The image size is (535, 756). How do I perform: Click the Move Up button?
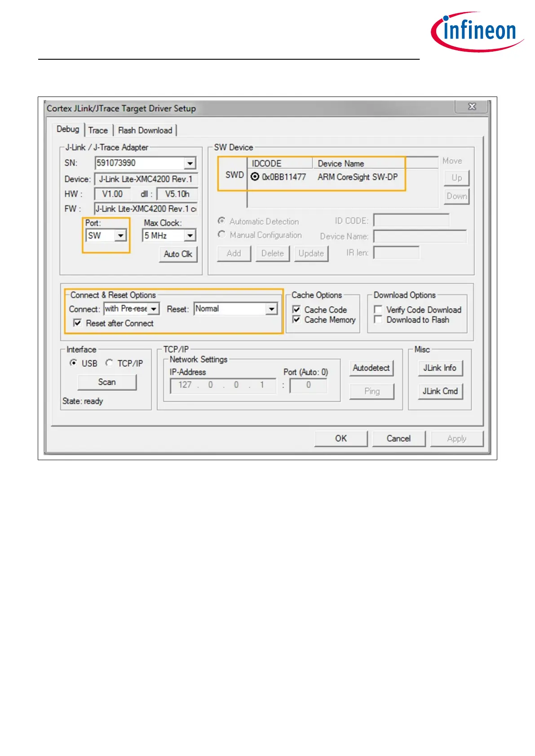coord(457,178)
